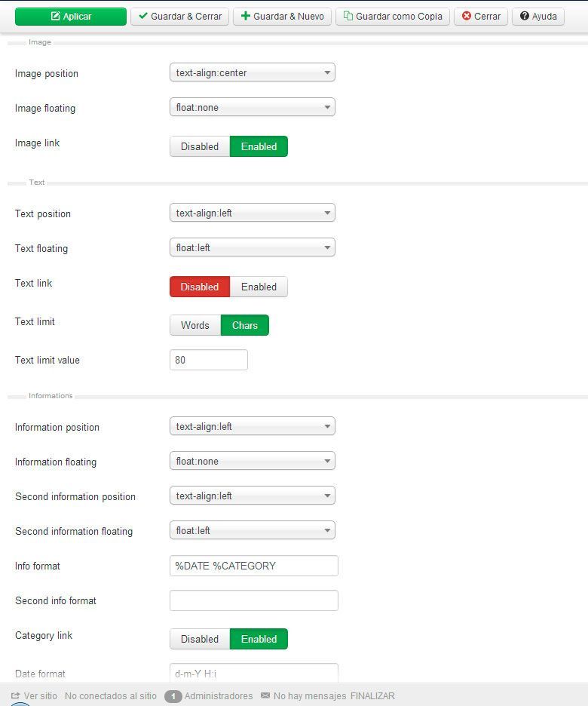Click the Info format label
The height and width of the screenshot is (706, 588).
click(x=38, y=566)
